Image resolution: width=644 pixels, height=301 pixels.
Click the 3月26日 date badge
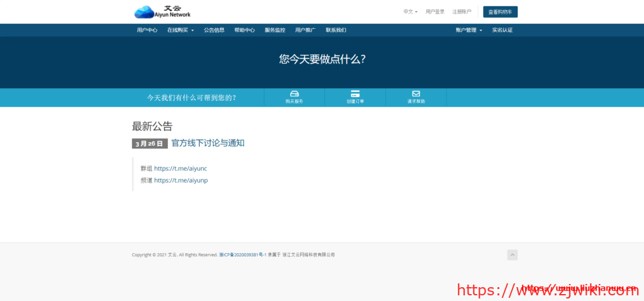tap(150, 144)
